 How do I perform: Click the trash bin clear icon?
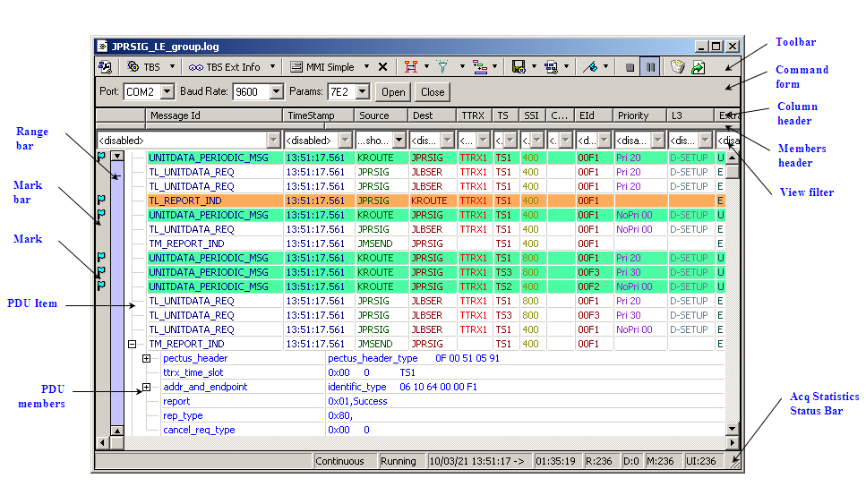(677, 67)
